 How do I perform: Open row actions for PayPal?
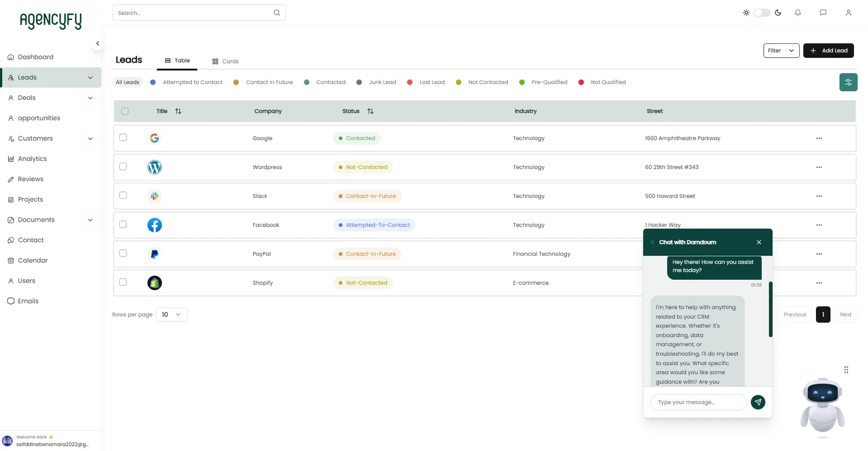coord(819,254)
